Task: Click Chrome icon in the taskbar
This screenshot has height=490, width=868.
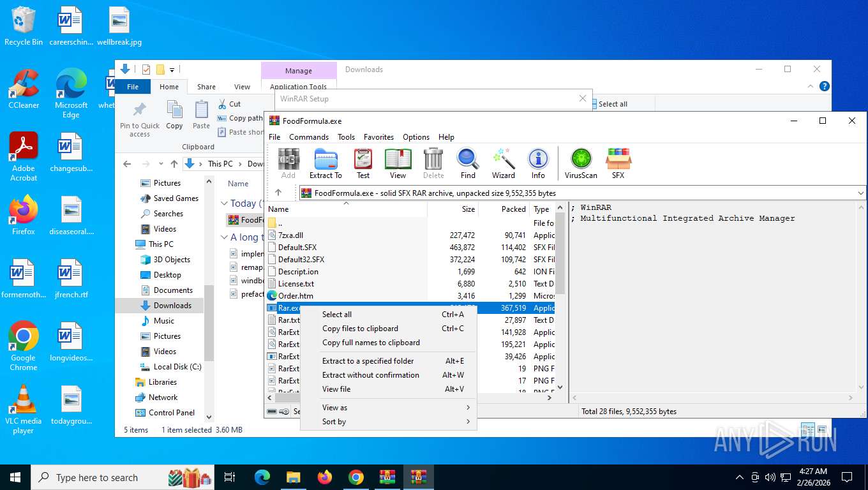Action: coord(356,477)
